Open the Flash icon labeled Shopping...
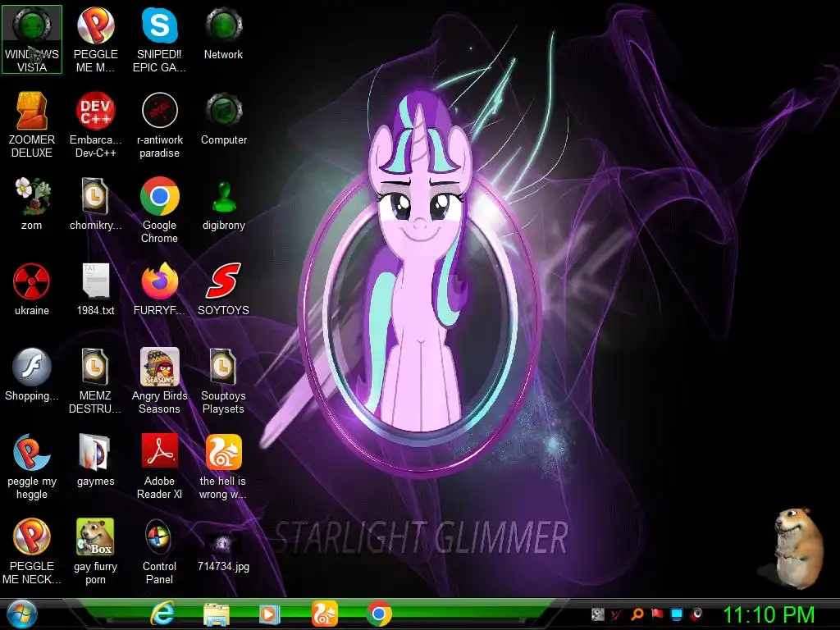 coord(32,374)
